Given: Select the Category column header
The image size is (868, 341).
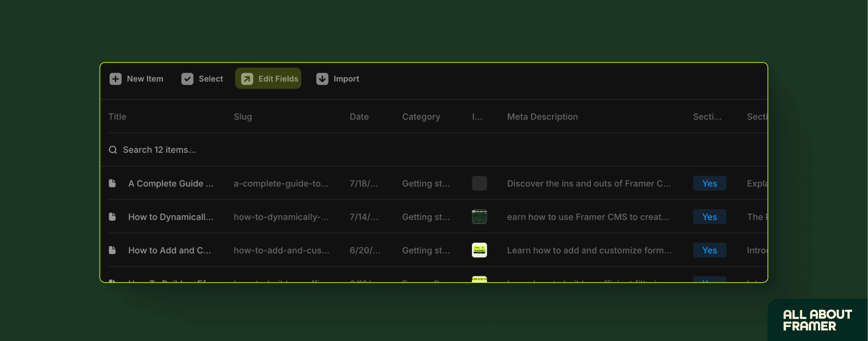Looking at the screenshot, I should pos(421,117).
